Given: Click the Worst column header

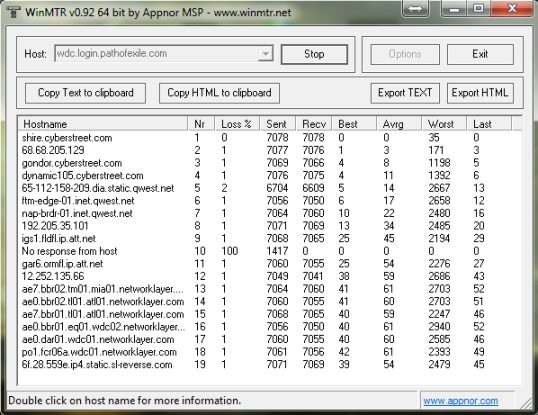Looking at the screenshot, I should coord(443,124).
